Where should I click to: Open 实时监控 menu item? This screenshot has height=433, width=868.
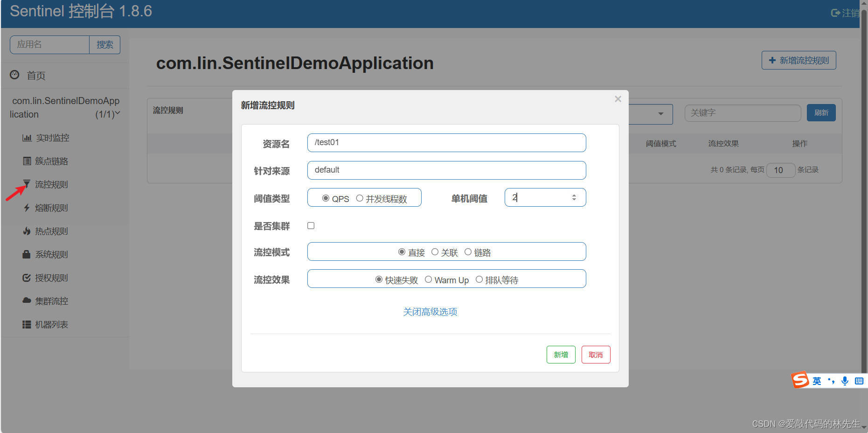[x=52, y=138]
